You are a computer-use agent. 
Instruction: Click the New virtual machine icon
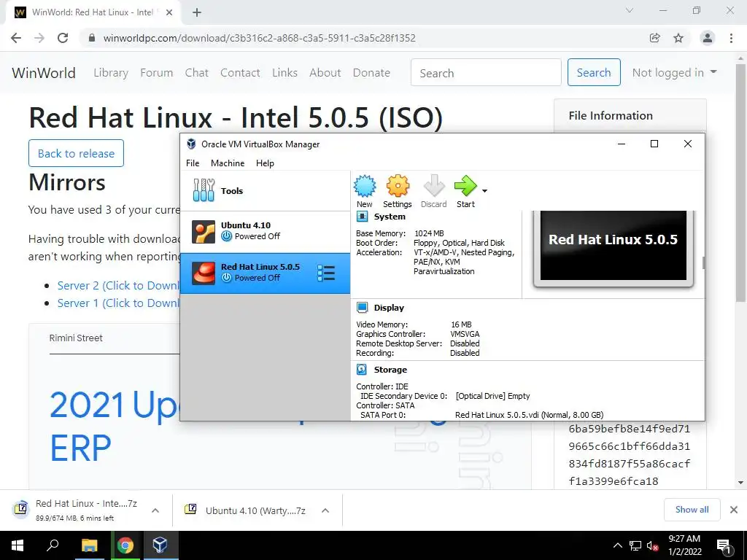(x=365, y=186)
